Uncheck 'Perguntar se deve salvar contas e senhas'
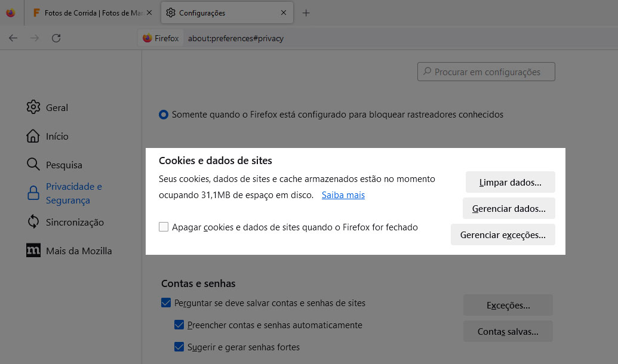 tap(166, 303)
